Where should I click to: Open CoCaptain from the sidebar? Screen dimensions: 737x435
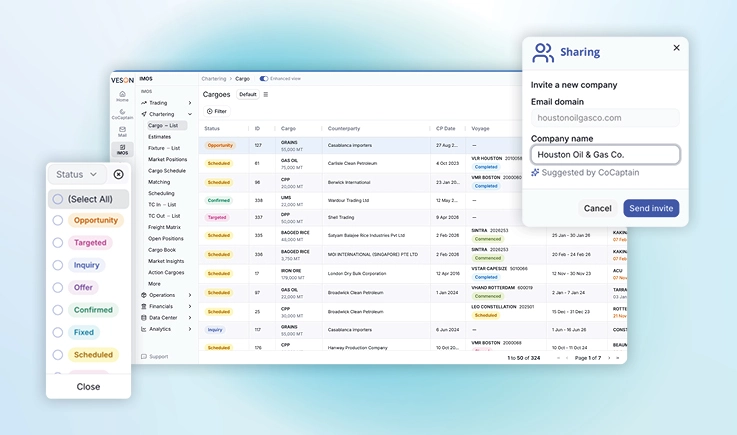point(122,114)
